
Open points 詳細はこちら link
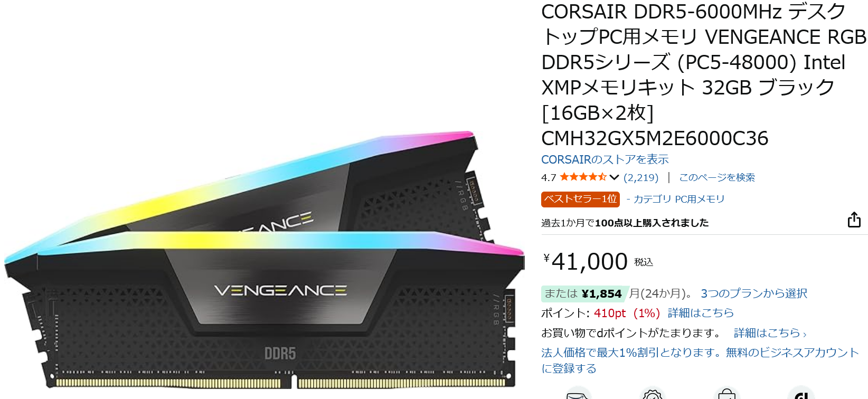pos(700,313)
